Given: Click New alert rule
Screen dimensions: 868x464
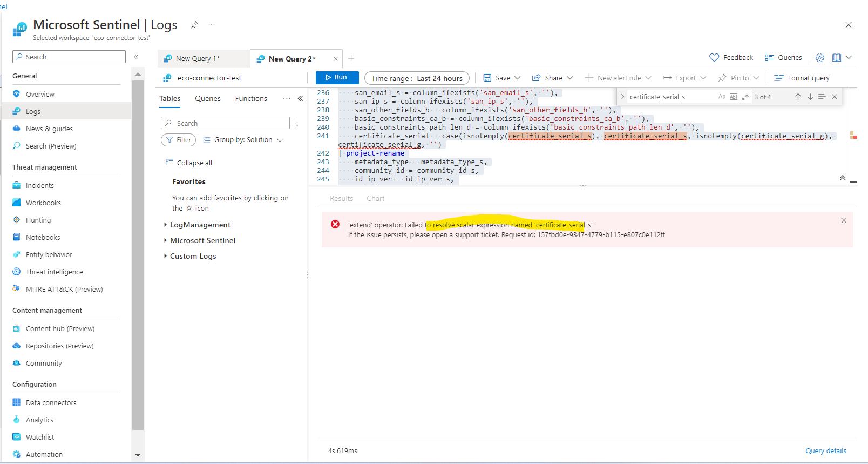Looking at the screenshot, I should pyautogui.click(x=618, y=78).
